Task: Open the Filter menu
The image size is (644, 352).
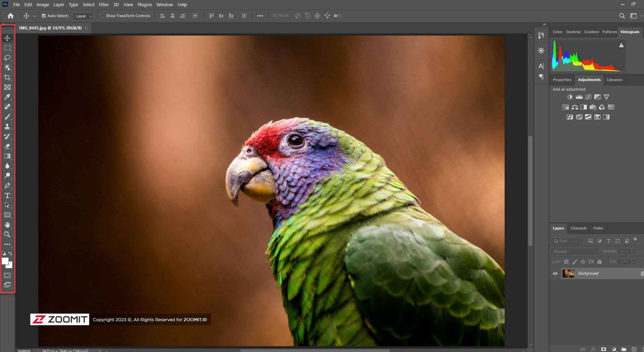Action: click(104, 5)
